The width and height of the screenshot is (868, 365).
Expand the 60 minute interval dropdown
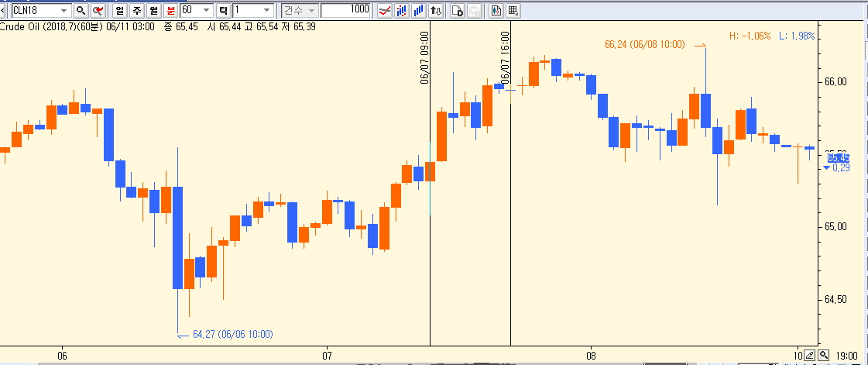pos(206,11)
